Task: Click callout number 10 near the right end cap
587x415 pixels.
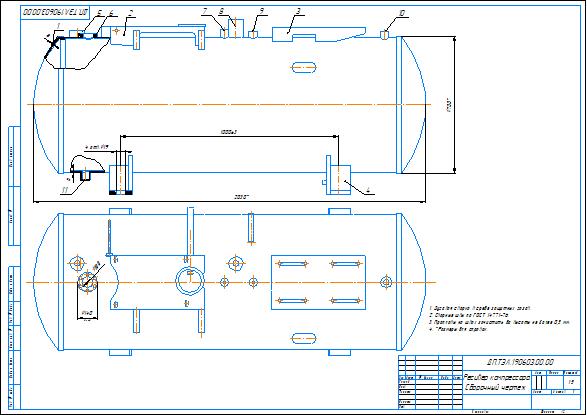Action: pos(402,13)
